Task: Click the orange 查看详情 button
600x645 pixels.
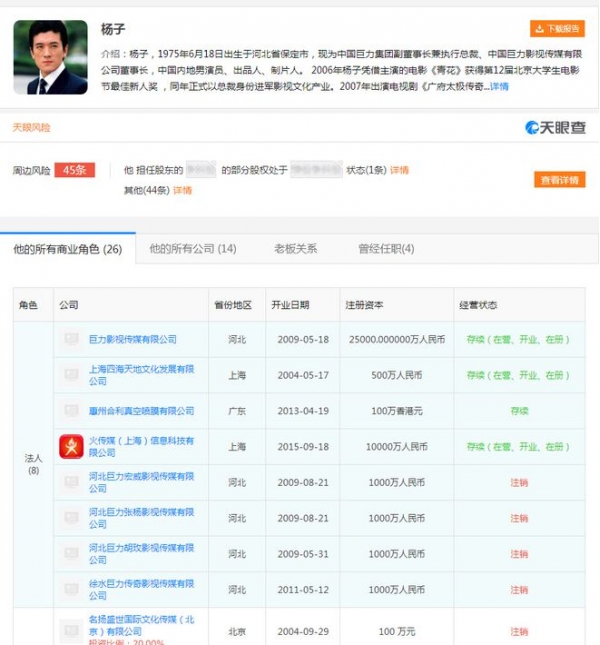Action: click(560, 180)
